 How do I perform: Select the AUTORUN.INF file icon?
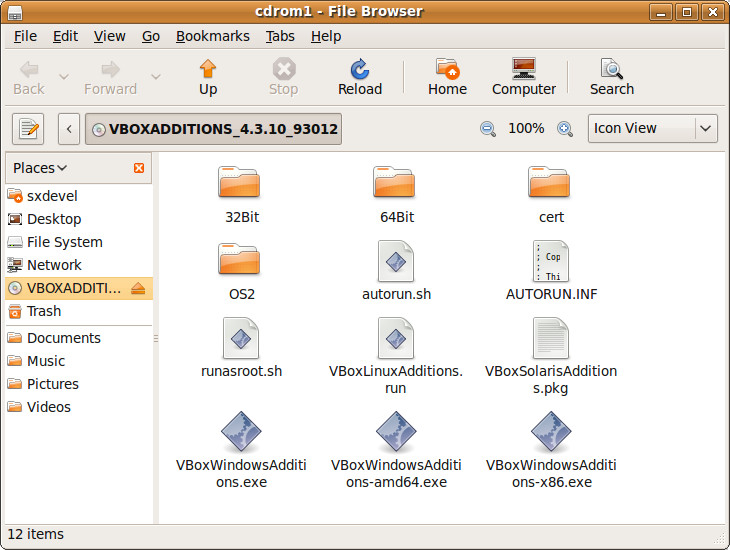click(x=551, y=261)
